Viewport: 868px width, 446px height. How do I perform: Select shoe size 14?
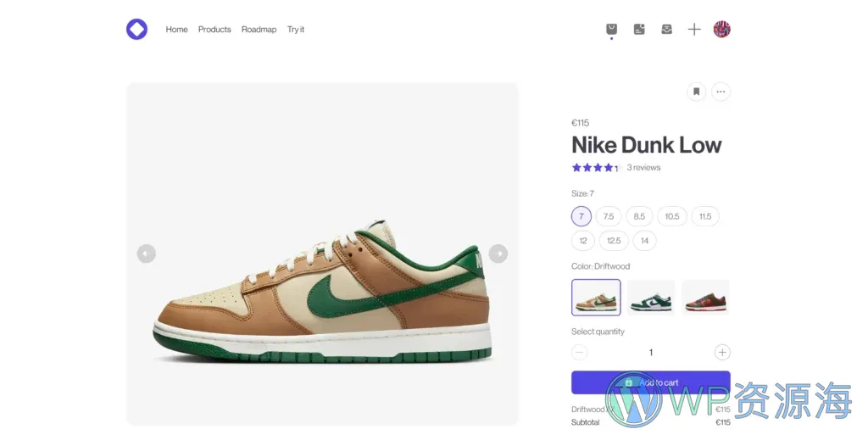coord(645,241)
